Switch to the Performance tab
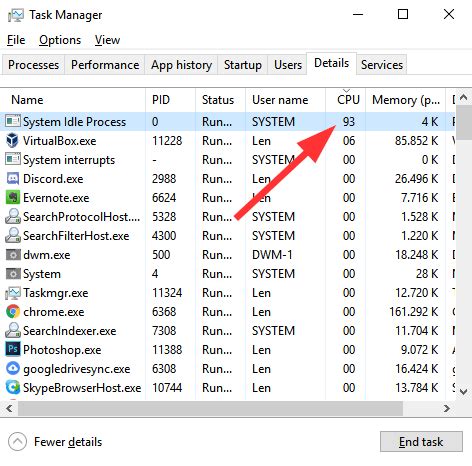This screenshot has width=472, height=466. coord(105,65)
